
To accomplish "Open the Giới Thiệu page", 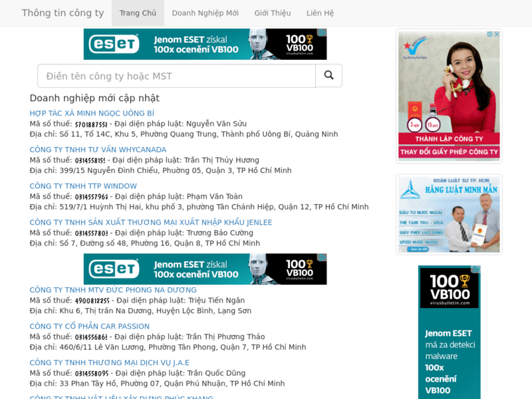I will point(272,13).
